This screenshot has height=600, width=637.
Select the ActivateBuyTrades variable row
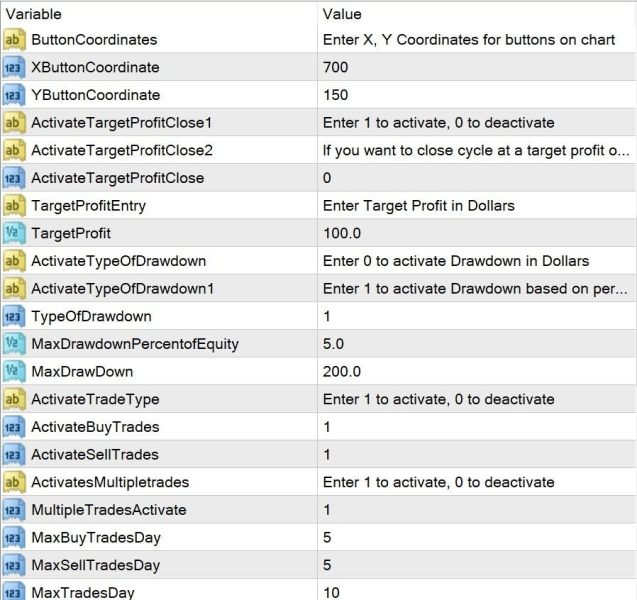coord(318,427)
